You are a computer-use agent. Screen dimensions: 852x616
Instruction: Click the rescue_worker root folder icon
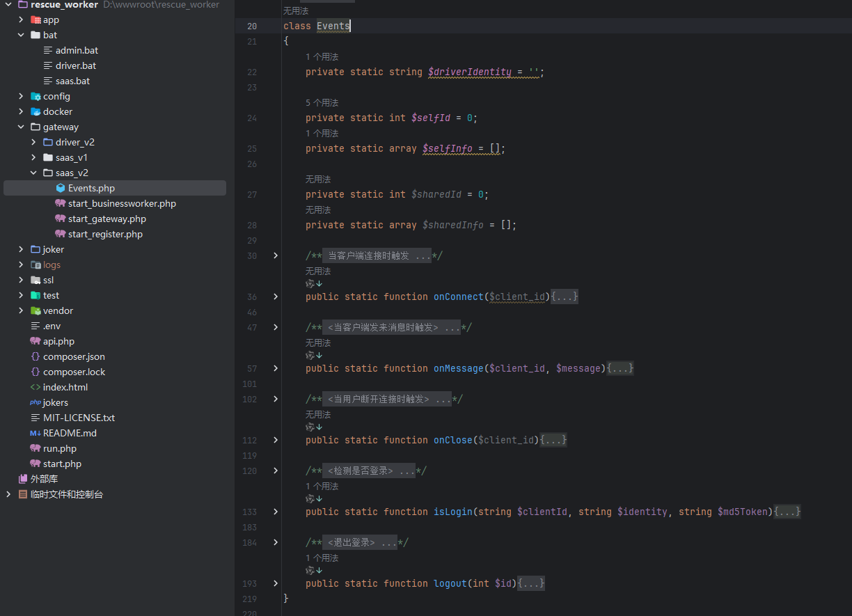[23, 5]
